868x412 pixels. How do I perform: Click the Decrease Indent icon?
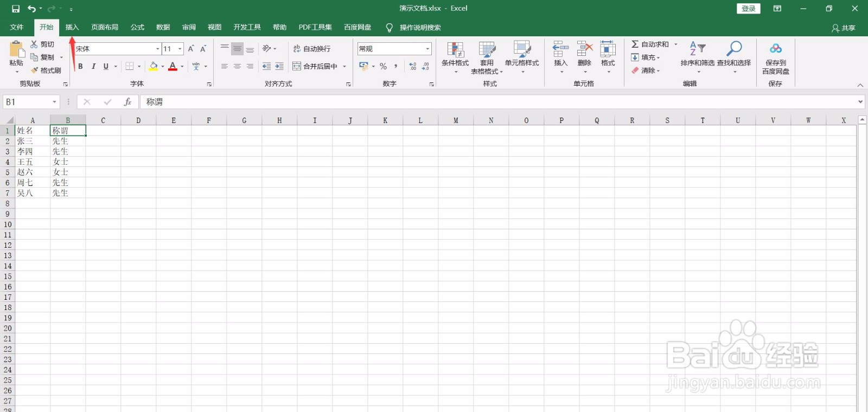pyautogui.click(x=266, y=66)
